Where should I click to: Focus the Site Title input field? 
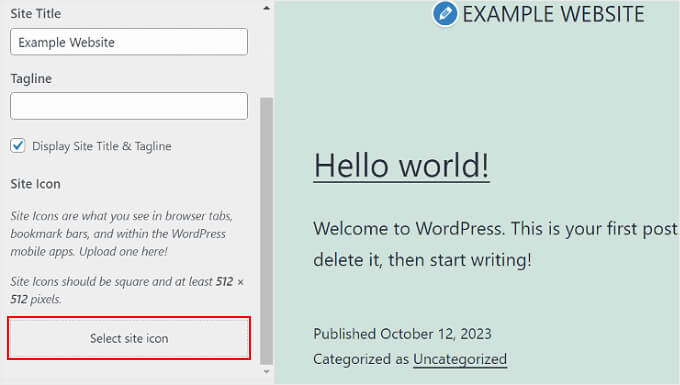(x=129, y=42)
